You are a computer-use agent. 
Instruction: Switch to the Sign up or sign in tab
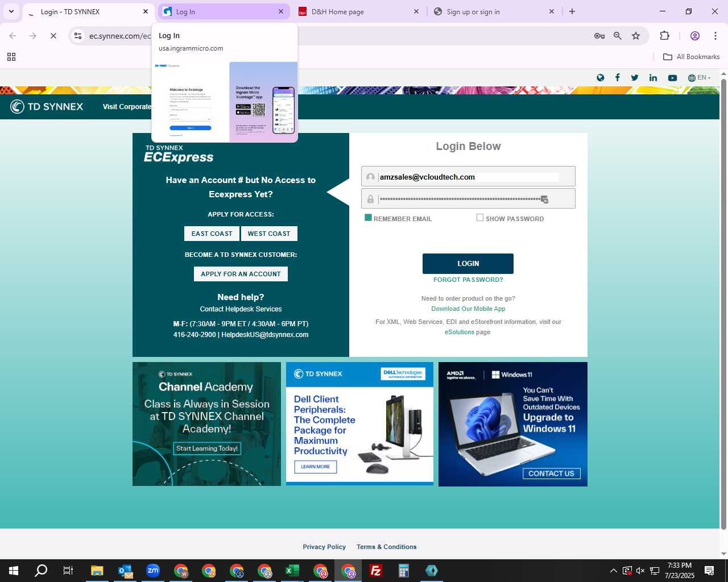[494, 11]
